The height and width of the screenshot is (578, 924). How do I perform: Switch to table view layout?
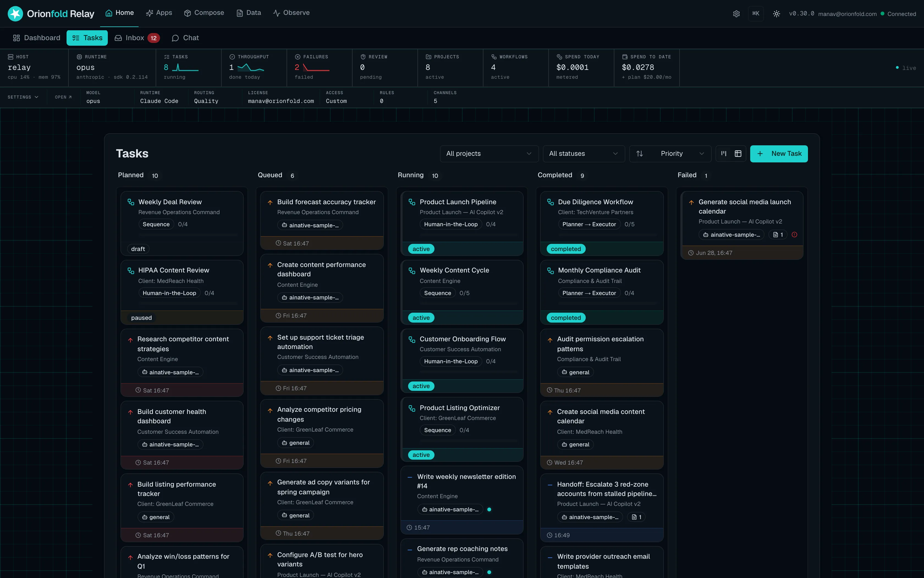738,154
